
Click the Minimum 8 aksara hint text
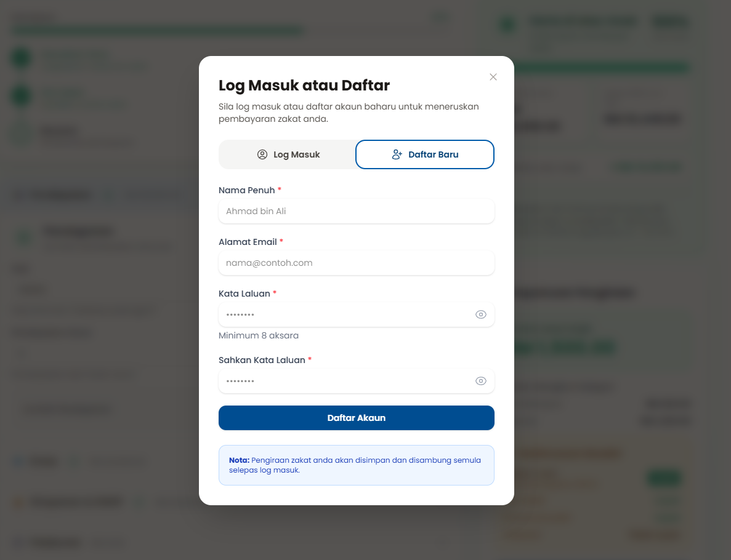[259, 335]
